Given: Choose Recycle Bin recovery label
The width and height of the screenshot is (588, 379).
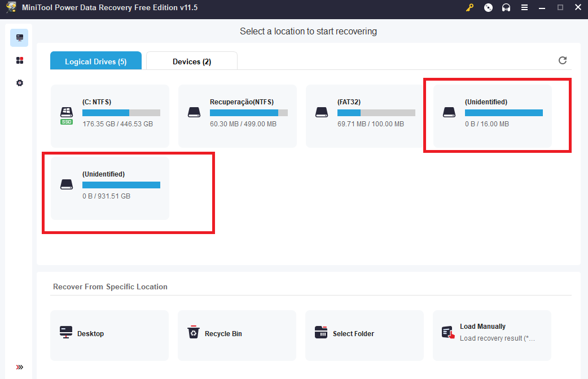Looking at the screenshot, I should pyautogui.click(x=223, y=334).
